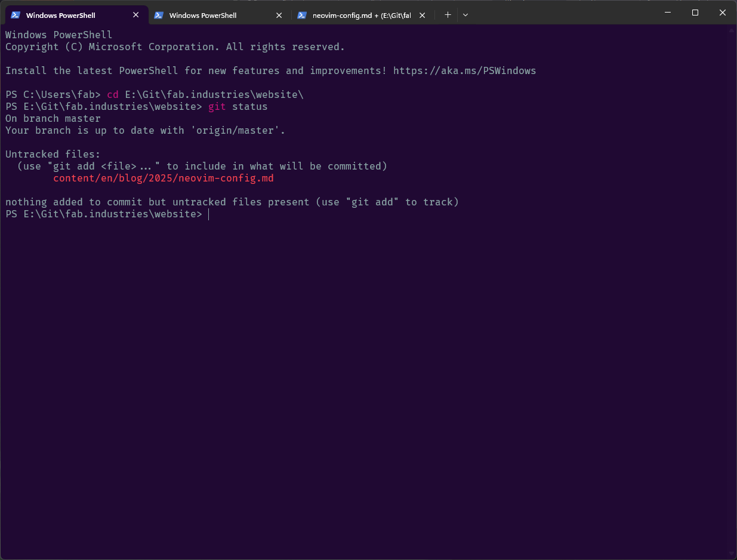Click the PowerShell icon on second tab

(x=159, y=15)
